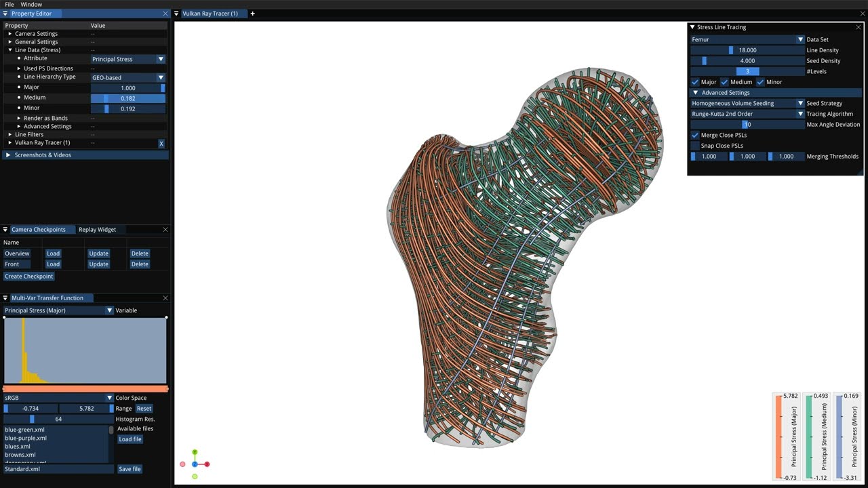Load the Front checkpoint
Image resolution: width=868 pixels, height=488 pixels.
[54, 264]
